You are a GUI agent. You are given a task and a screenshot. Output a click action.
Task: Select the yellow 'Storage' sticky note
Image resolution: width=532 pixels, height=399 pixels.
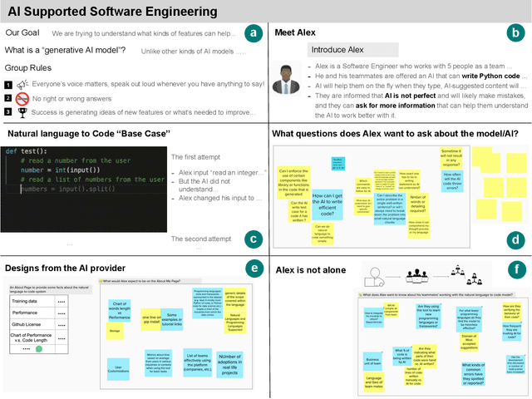coord(115,331)
